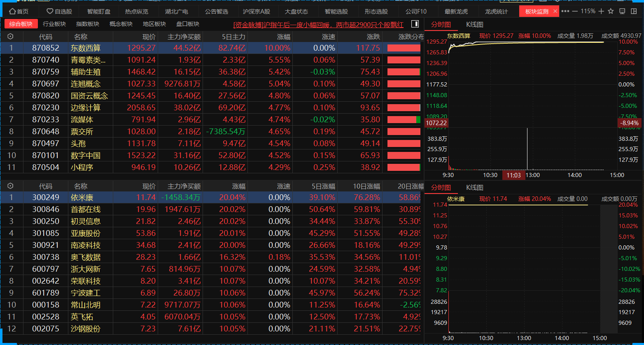Screen dimensions: 644x345
Task: Toggle the panel layout icon beside news ticker
Action: click(x=415, y=24)
